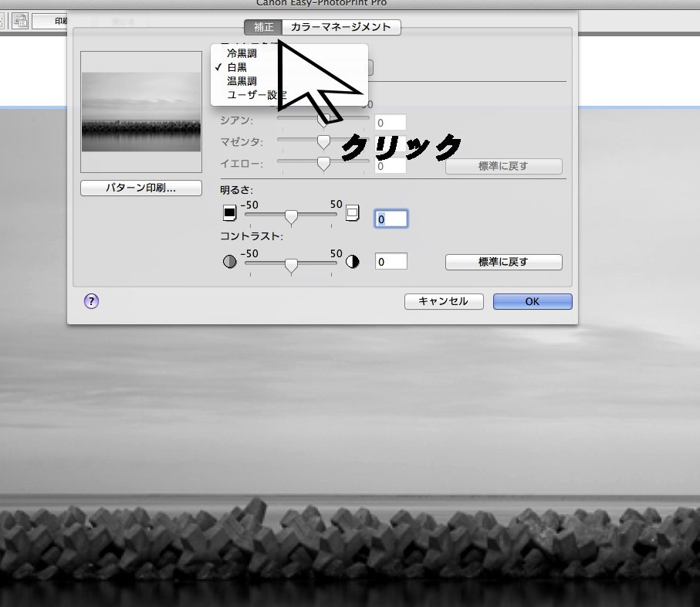Click the dark brightness icon left of slider
Screen dimensions: 700x607
[229, 213]
